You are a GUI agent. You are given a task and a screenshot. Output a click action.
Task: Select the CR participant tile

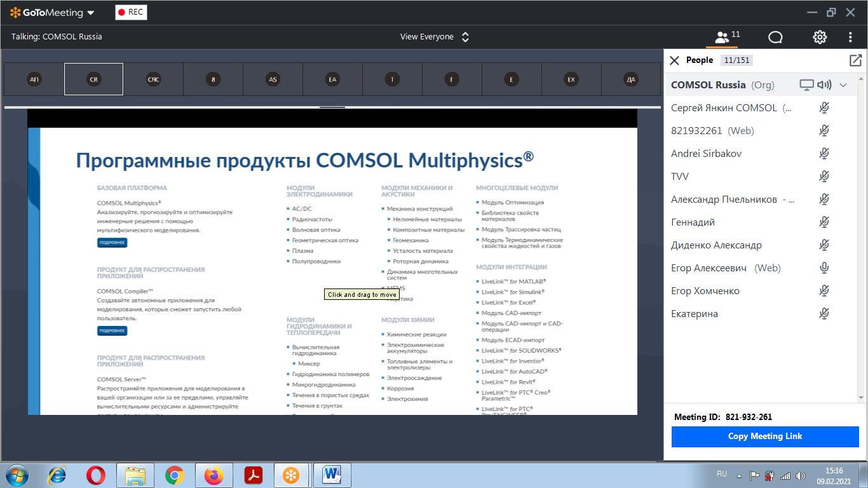tap(93, 79)
